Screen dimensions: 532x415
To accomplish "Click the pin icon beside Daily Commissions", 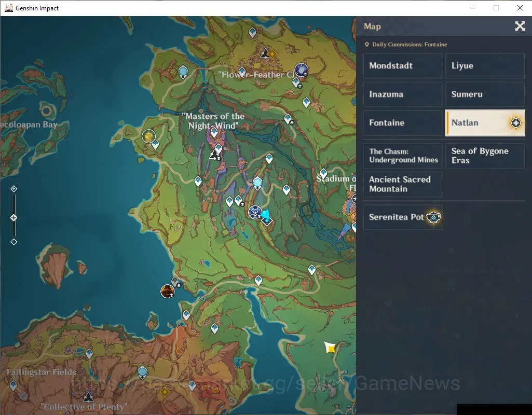I will coord(367,45).
